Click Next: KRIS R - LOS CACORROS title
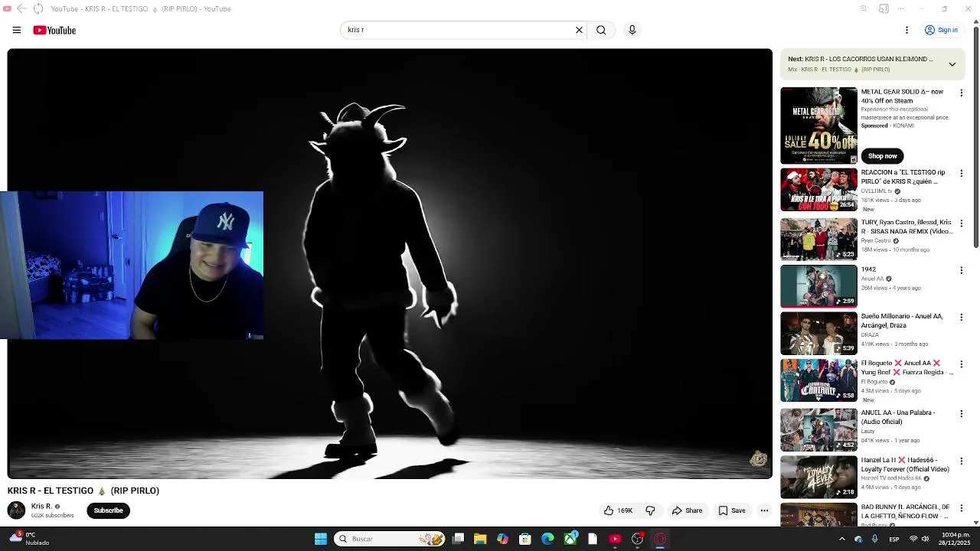Viewport: 980px width, 551px height. 861,59
